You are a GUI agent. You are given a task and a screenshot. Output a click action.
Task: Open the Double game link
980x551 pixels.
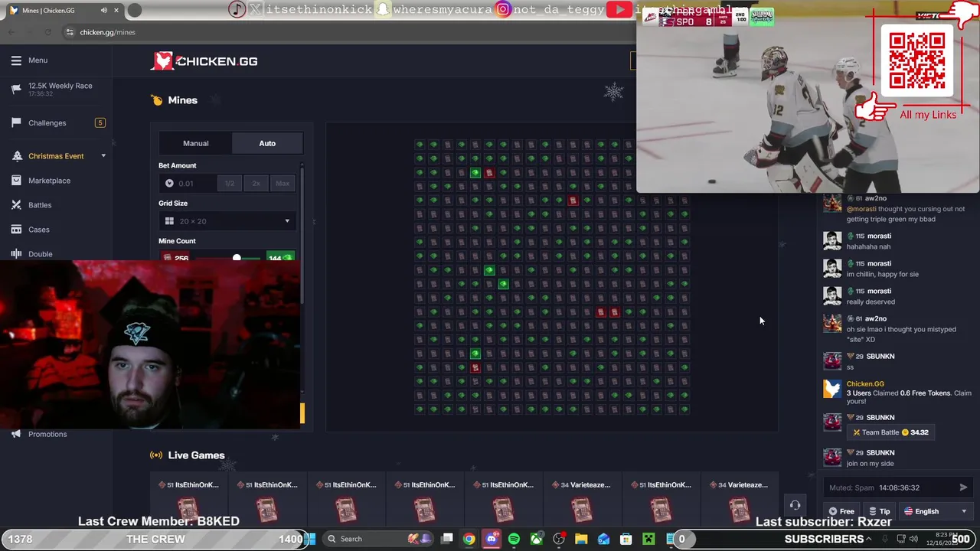(x=41, y=254)
